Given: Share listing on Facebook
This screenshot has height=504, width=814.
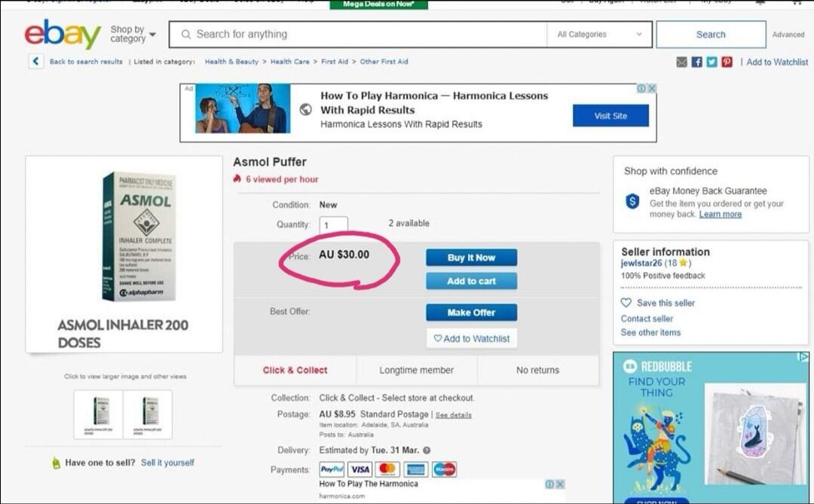Looking at the screenshot, I should pyautogui.click(x=697, y=62).
